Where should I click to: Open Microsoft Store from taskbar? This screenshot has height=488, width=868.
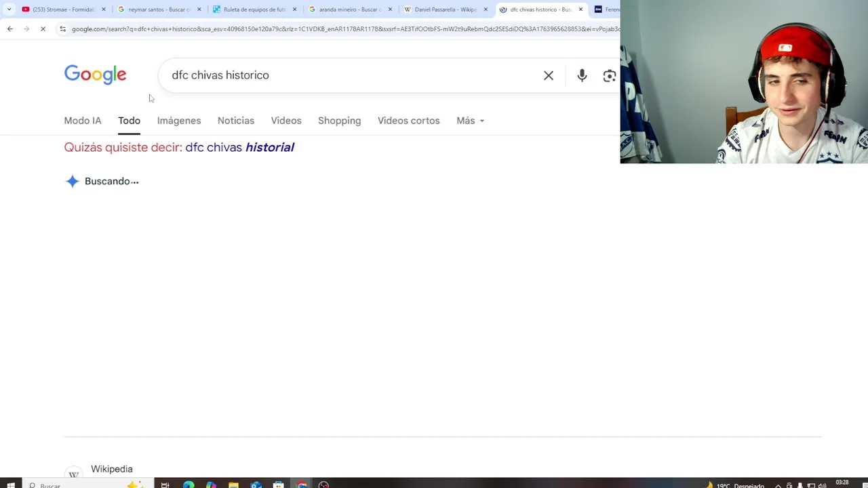click(x=278, y=485)
